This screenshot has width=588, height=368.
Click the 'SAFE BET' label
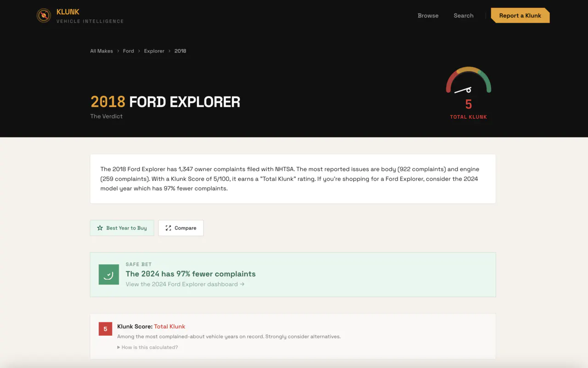point(139,264)
